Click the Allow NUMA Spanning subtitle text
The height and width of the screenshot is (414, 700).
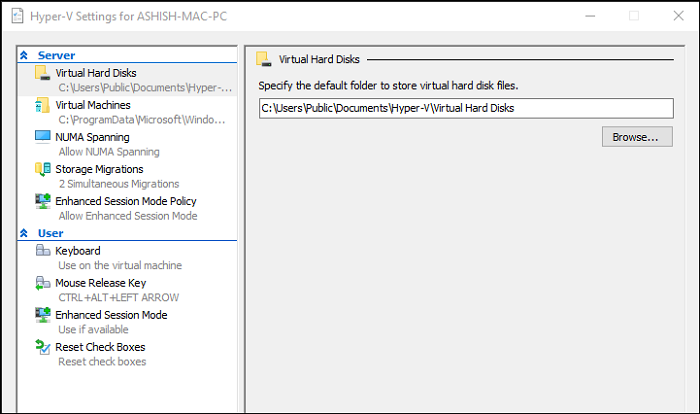click(x=109, y=152)
